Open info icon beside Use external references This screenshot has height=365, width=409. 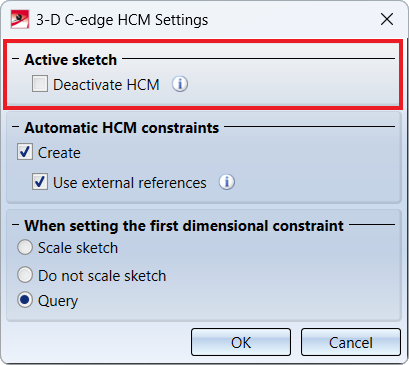pyautogui.click(x=227, y=182)
